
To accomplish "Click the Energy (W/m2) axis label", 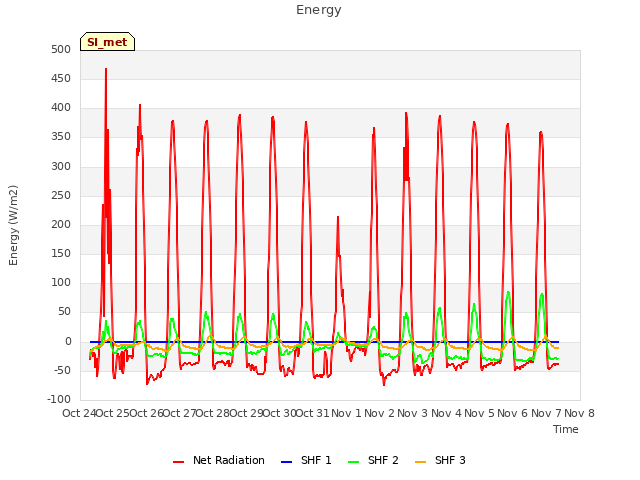I will click(x=13, y=225).
